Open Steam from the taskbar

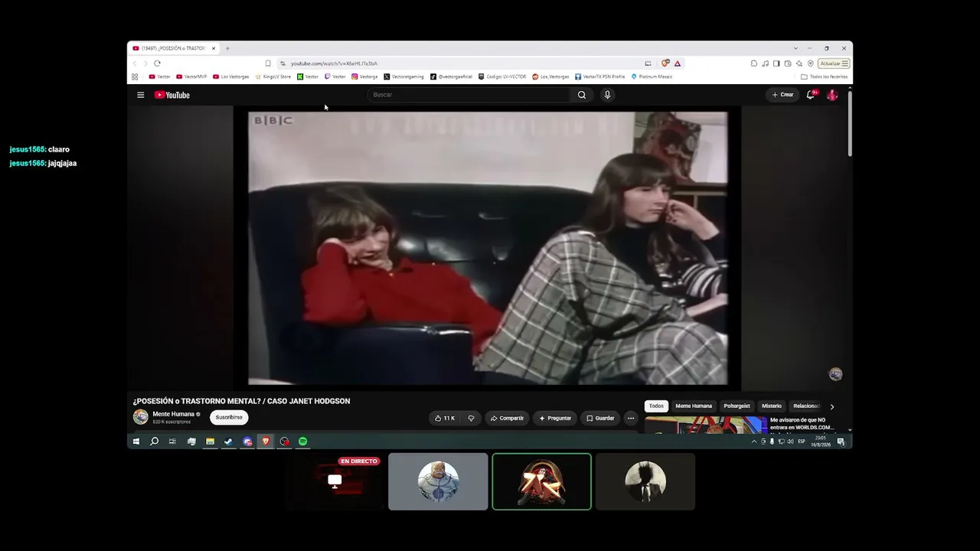tap(228, 442)
